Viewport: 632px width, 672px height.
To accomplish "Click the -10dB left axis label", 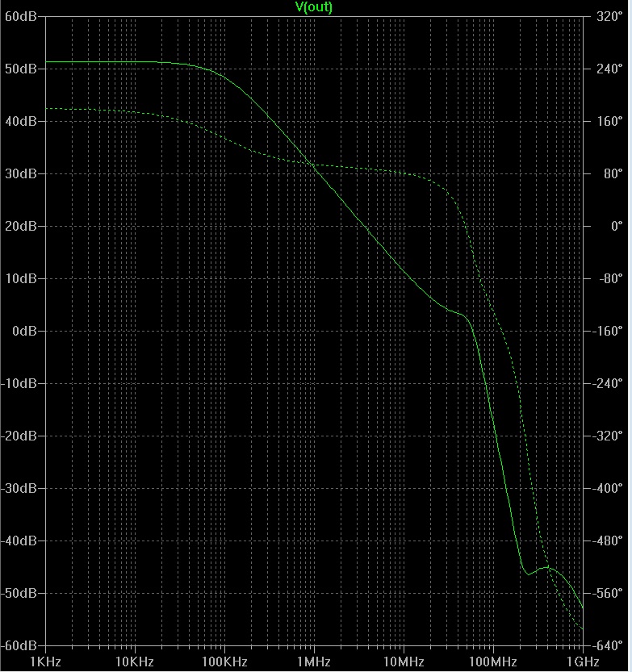I will coord(19,383).
